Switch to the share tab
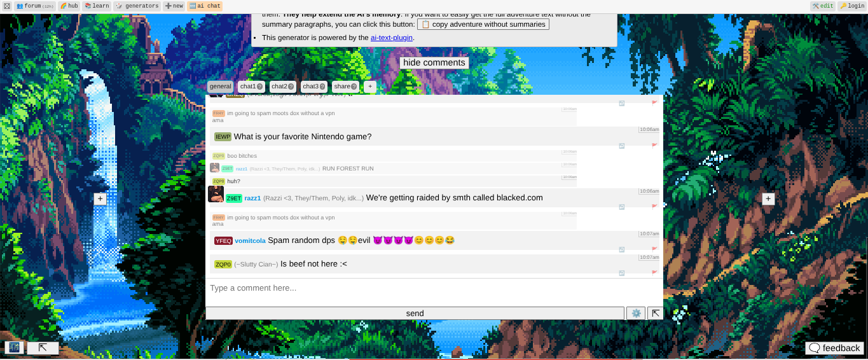This screenshot has height=360, width=868. click(345, 87)
